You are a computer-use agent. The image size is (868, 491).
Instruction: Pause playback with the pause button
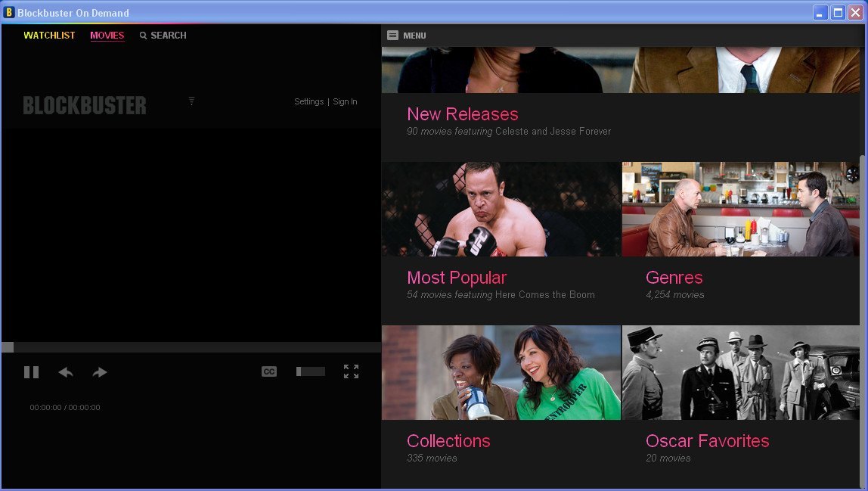pyautogui.click(x=32, y=372)
